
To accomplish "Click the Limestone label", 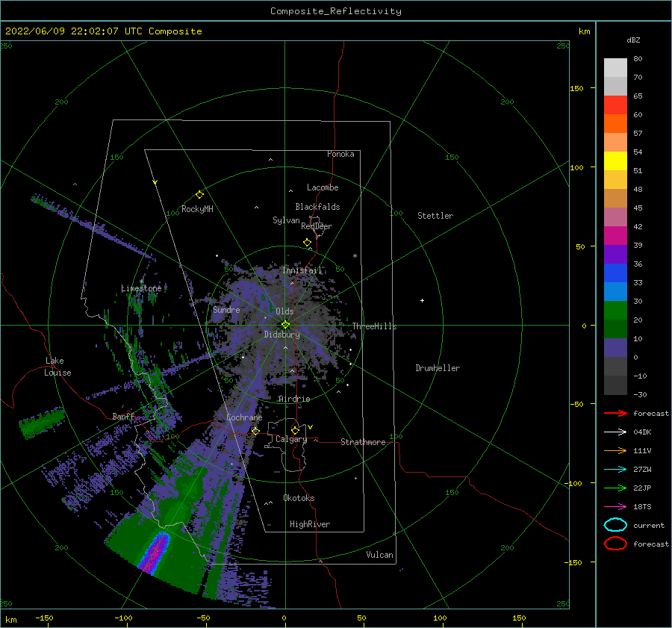I will [x=141, y=288].
